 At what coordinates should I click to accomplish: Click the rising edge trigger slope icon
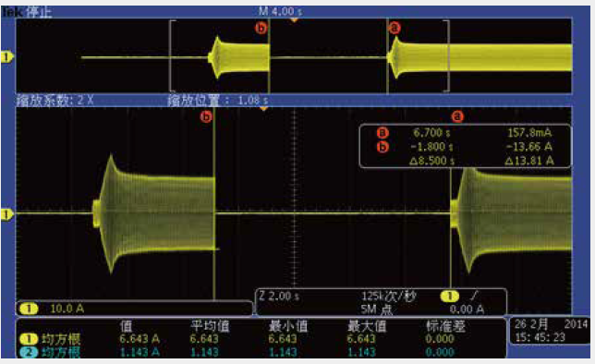474,295
